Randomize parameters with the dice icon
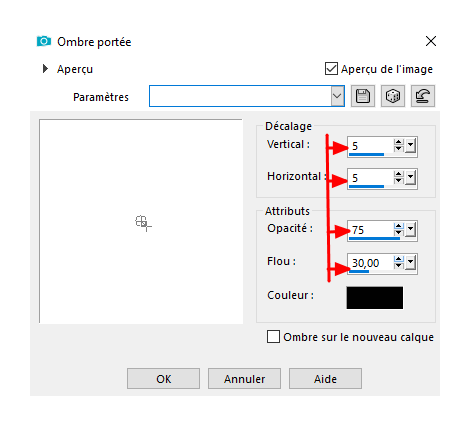The height and width of the screenshot is (426, 470). pos(393,96)
